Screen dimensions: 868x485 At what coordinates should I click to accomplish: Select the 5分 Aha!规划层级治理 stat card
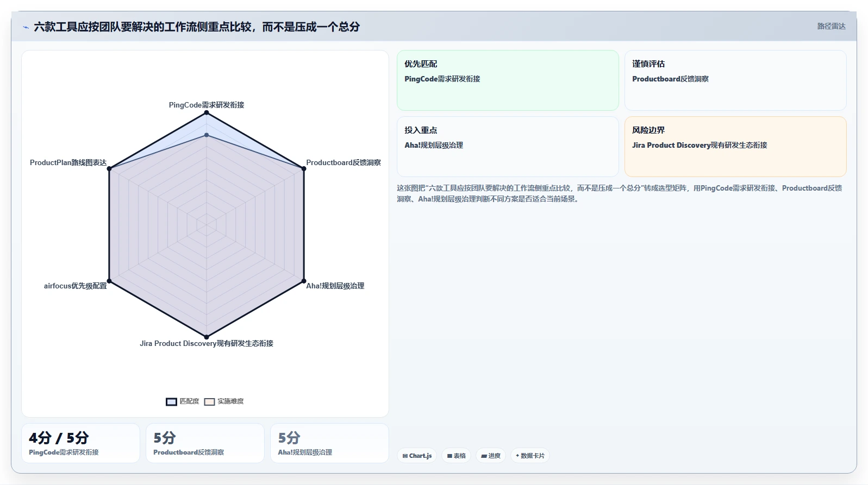tap(329, 443)
